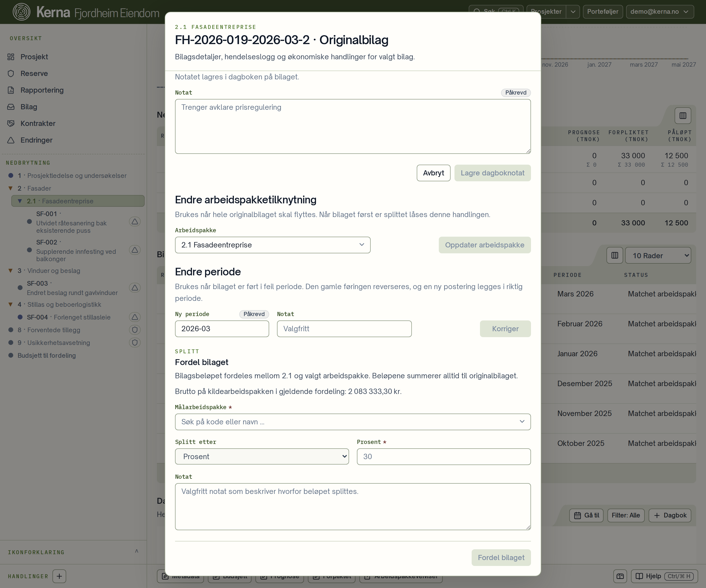The image size is (706, 588).
Task: Add a Dagbok entry with the plus button
Action: coord(670,515)
